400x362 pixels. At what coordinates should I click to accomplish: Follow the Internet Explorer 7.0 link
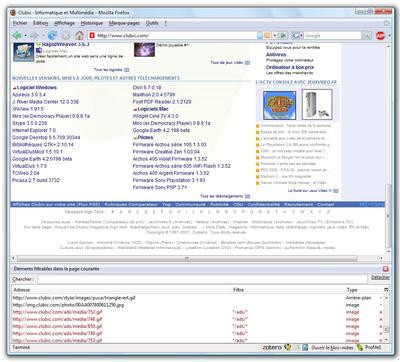(34, 130)
